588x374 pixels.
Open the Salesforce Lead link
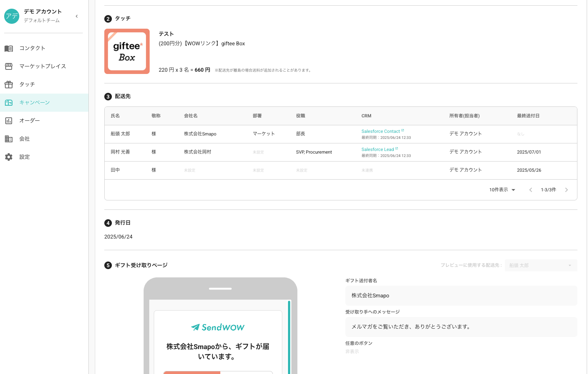point(378,149)
